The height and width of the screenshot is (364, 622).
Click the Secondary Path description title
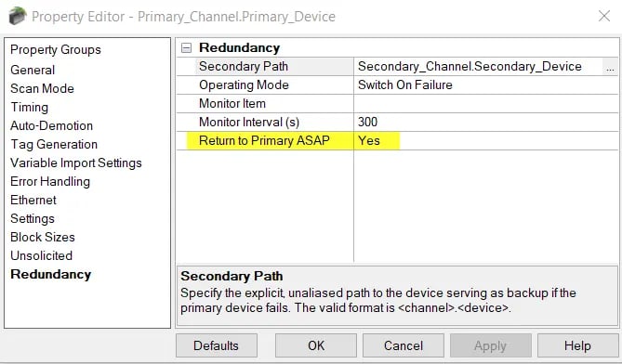click(232, 276)
